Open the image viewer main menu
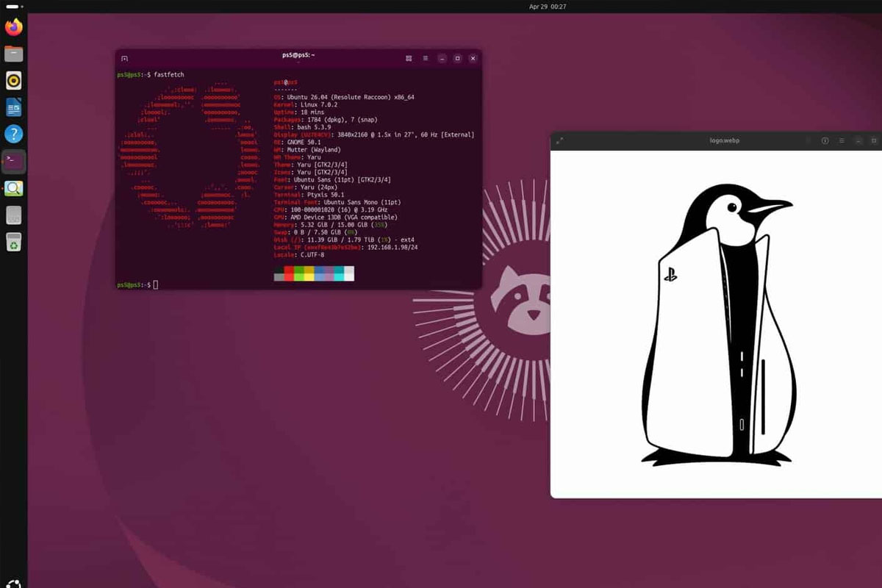Screen dimensions: 882x588 tap(842, 140)
